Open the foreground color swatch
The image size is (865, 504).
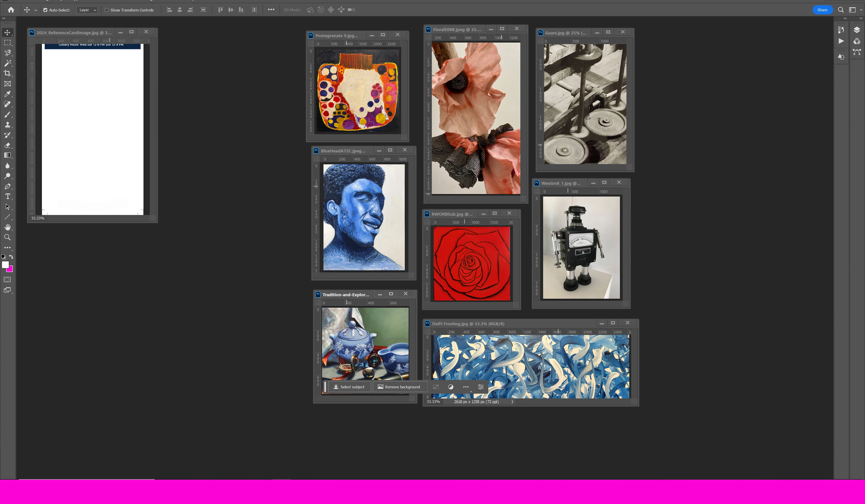point(5,264)
